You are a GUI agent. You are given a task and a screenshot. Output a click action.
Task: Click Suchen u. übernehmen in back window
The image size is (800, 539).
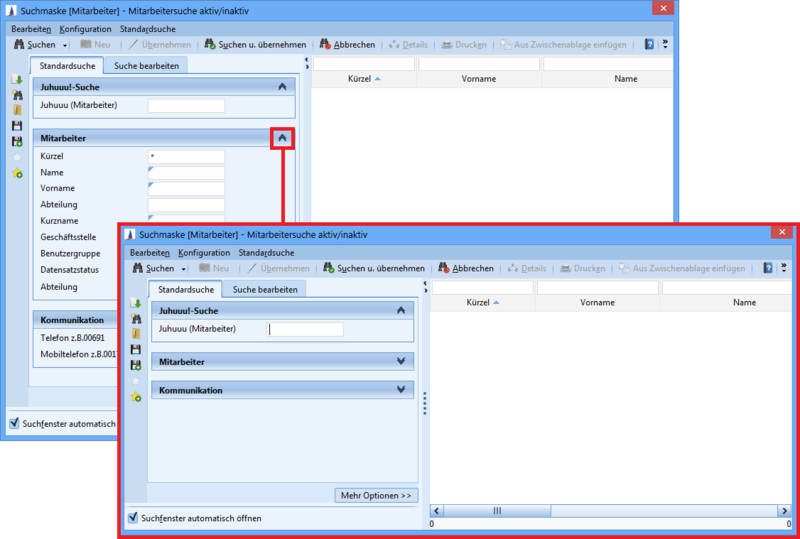pos(256,44)
